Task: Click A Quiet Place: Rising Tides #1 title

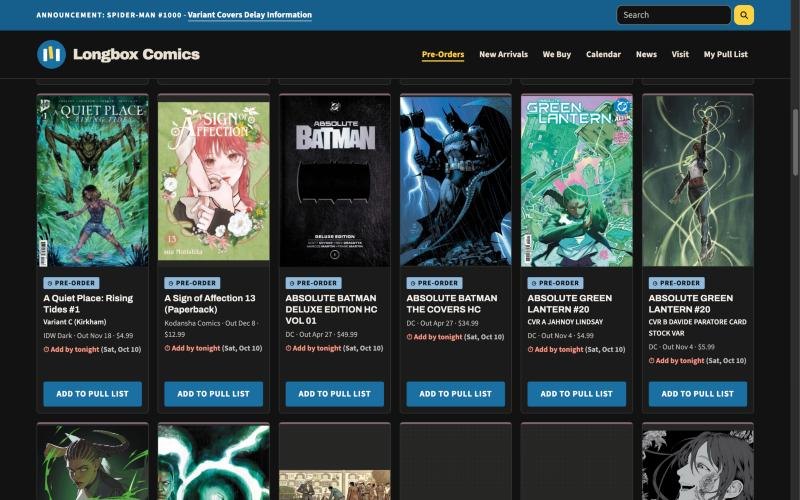Action: 88,304
